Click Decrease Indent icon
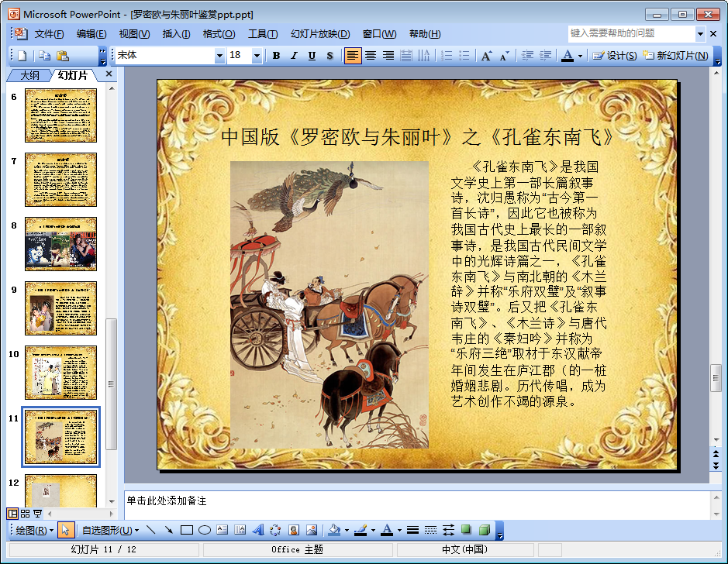This screenshot has height=564, width=728. tap(527, 56)
